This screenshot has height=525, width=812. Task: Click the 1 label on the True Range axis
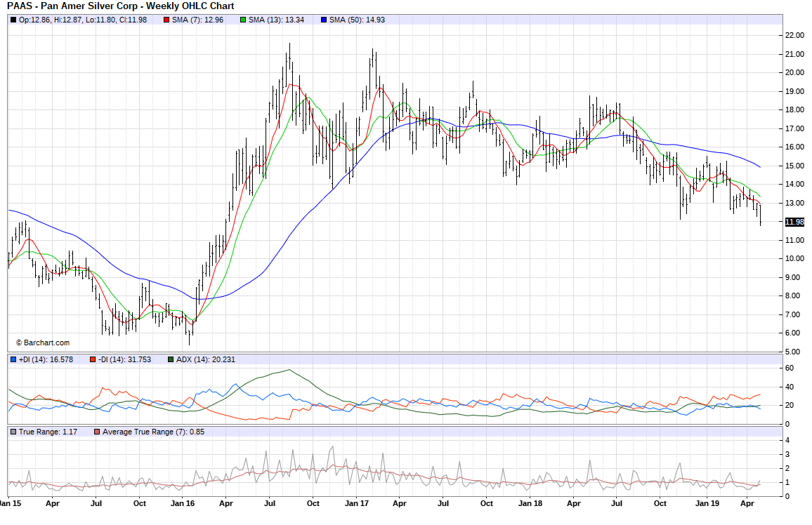(x=787, y=483)
